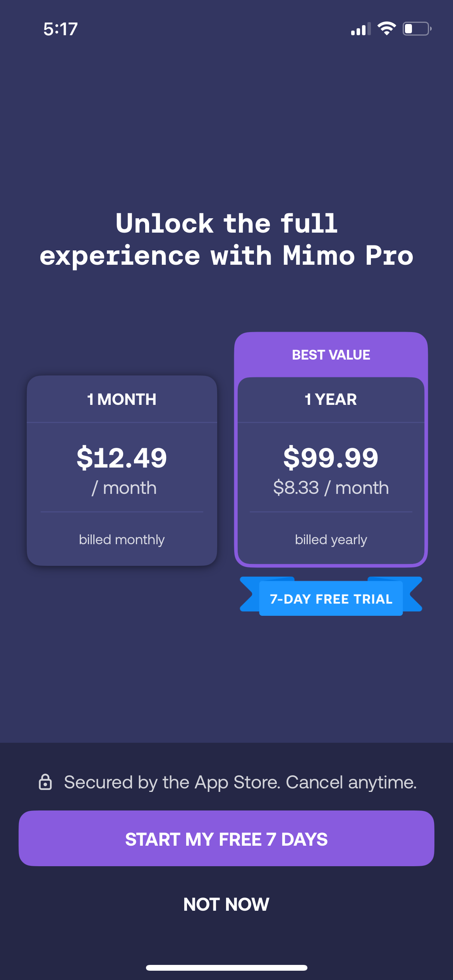Tap the 7-Day Free Trial ribbon
The width and height of the screenshot is (453, 980).
point(331,598)
